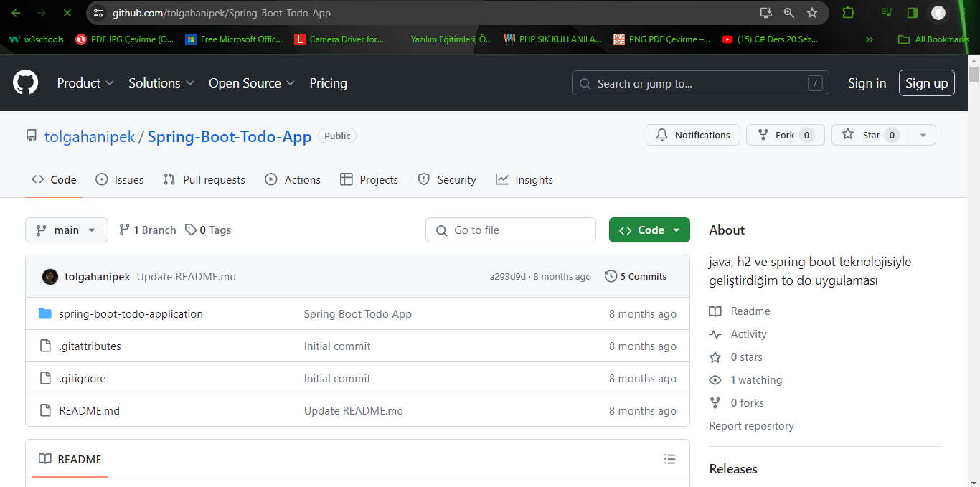Image resolution: width=980 pixels, height=487 pixels.
Task: Expand the Product navigation menu
Action: (x=85, y=83)
